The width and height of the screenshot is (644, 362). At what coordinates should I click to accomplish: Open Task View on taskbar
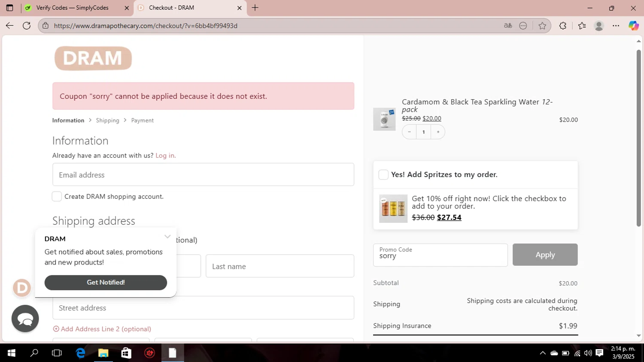57,353
